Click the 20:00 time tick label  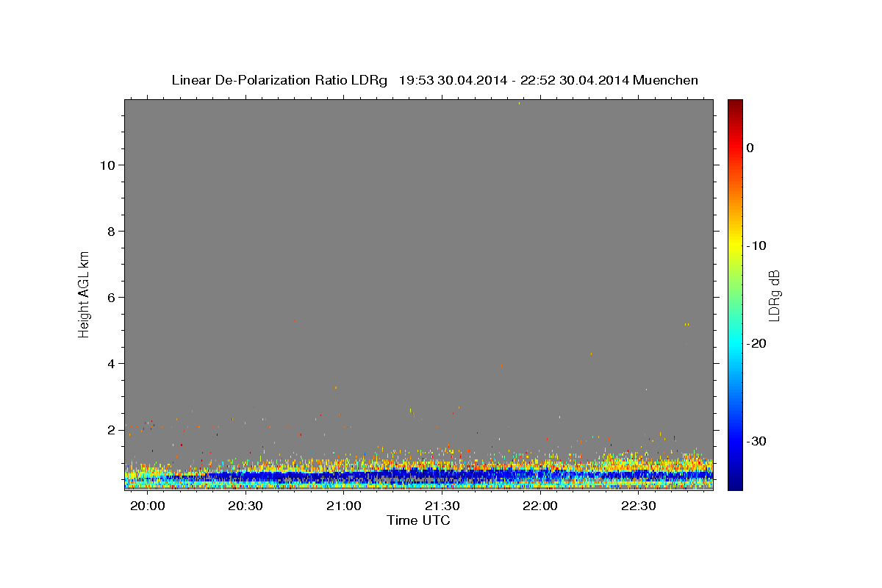(x=147, y=506)
